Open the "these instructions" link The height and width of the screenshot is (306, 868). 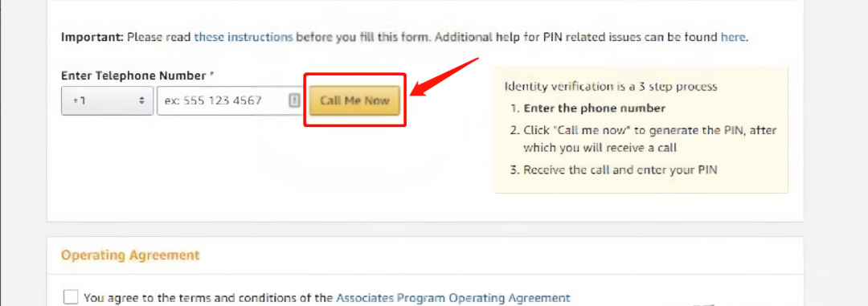[x=243, y=38]
